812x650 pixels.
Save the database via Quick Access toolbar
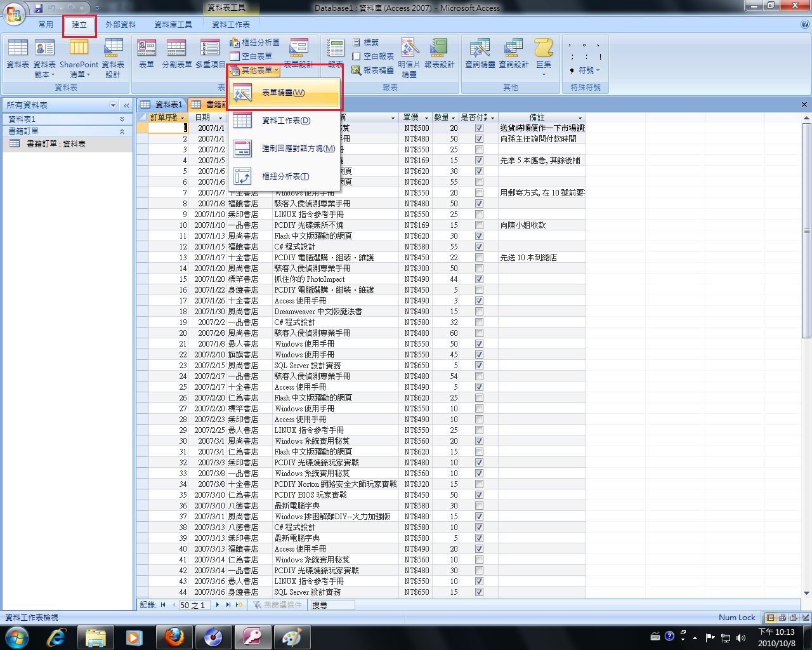[39, 8]
